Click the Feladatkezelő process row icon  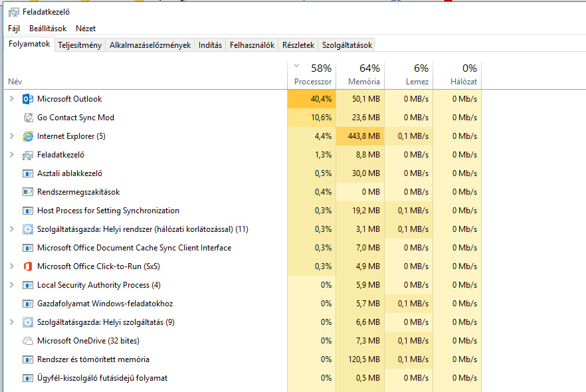click(x=28, y=155)
